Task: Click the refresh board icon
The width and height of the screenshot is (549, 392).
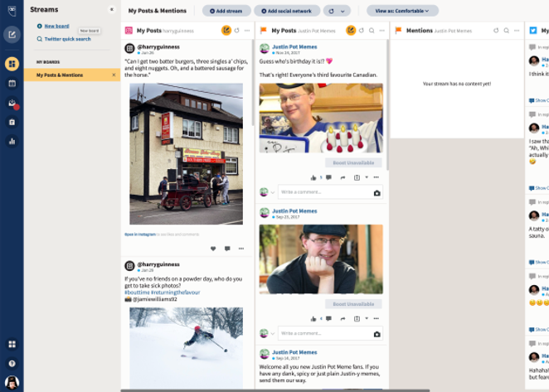Action: pyautogui.click(x=331, y=11)
